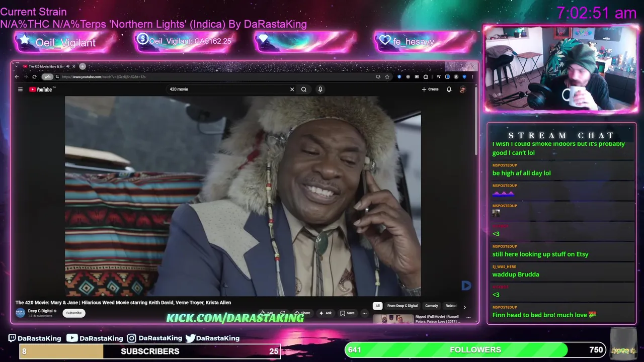Save the video to a playlist
The image size is (644, 362).
point(347,313)
